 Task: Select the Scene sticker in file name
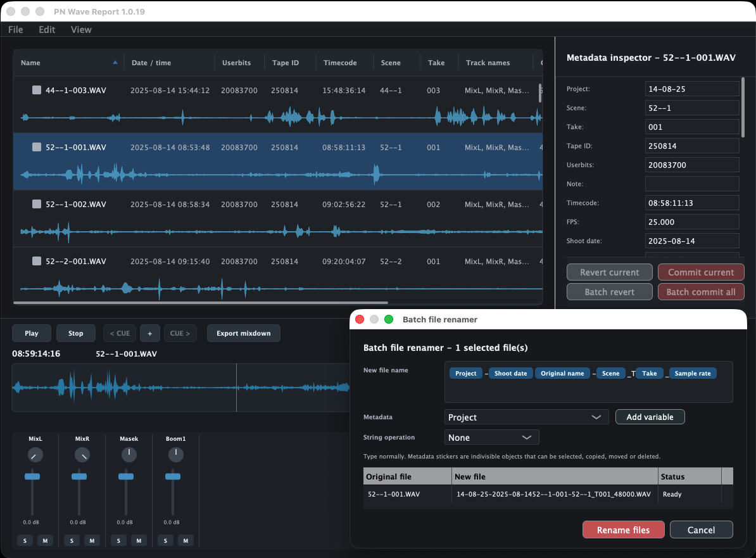click(610, 373)
